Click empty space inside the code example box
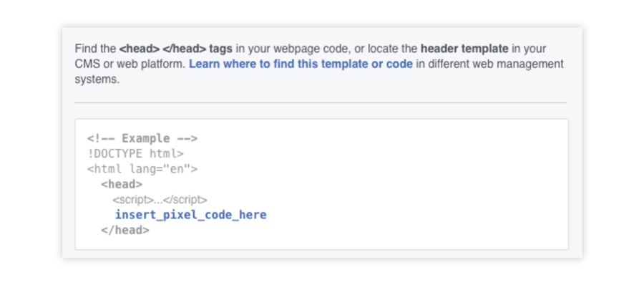The image size is (644, 285). click(411, 185)
